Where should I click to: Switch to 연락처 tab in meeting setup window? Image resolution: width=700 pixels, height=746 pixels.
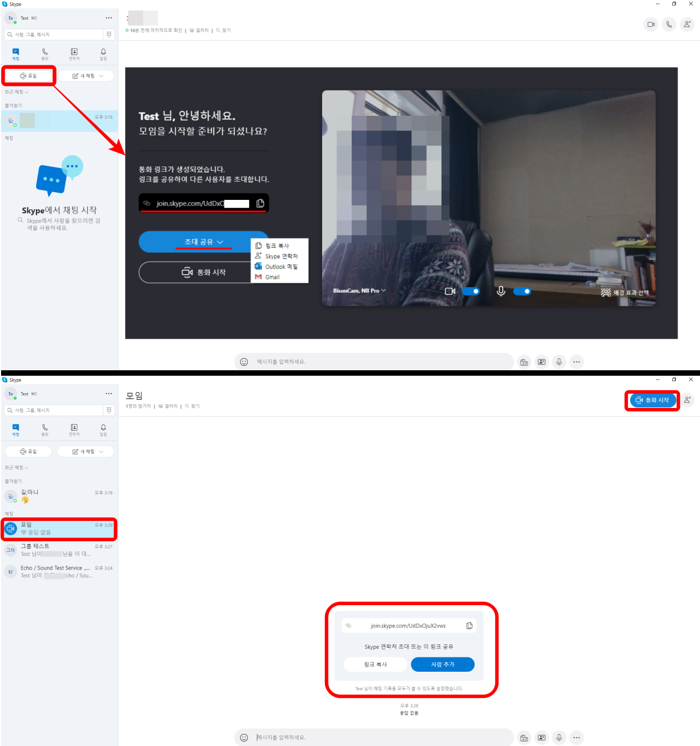(74, 54)
